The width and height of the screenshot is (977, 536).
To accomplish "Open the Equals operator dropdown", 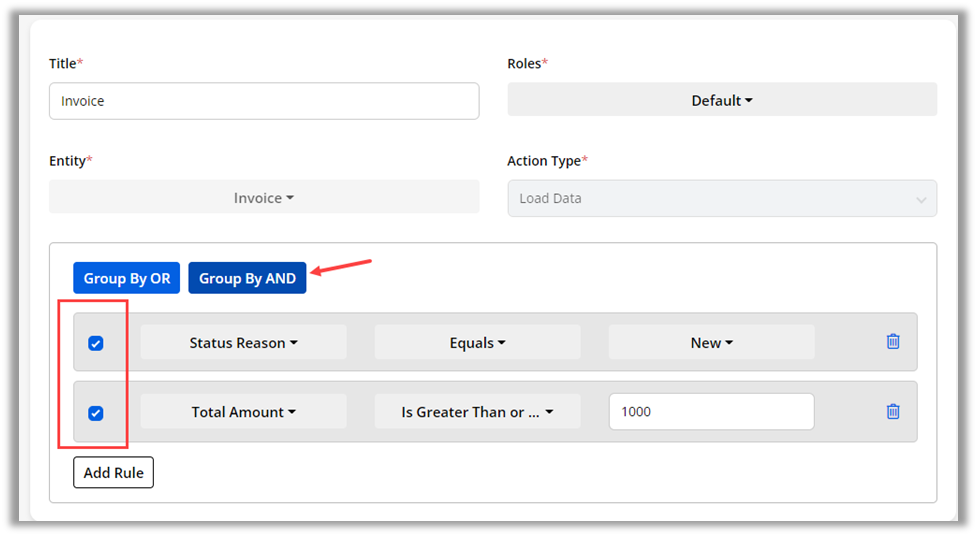I will [x=477, y=343].
